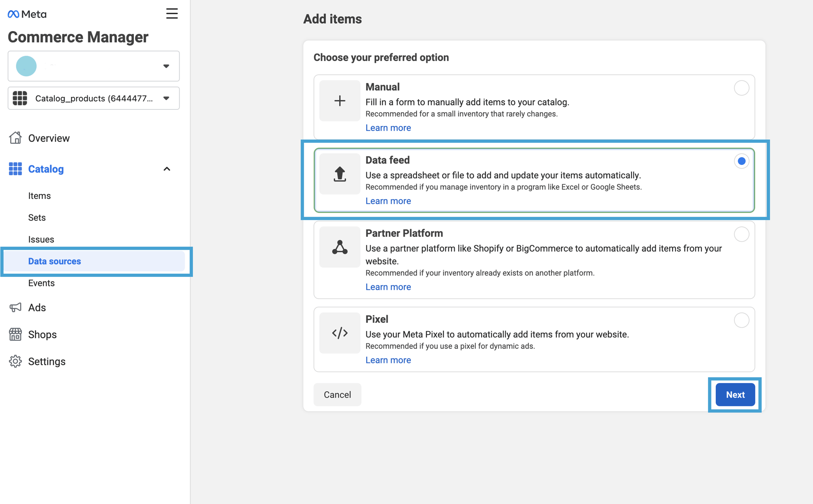The image size is (813, 504).
Task: Select the Partner Platform radio button
Action: tap(741, 234)
